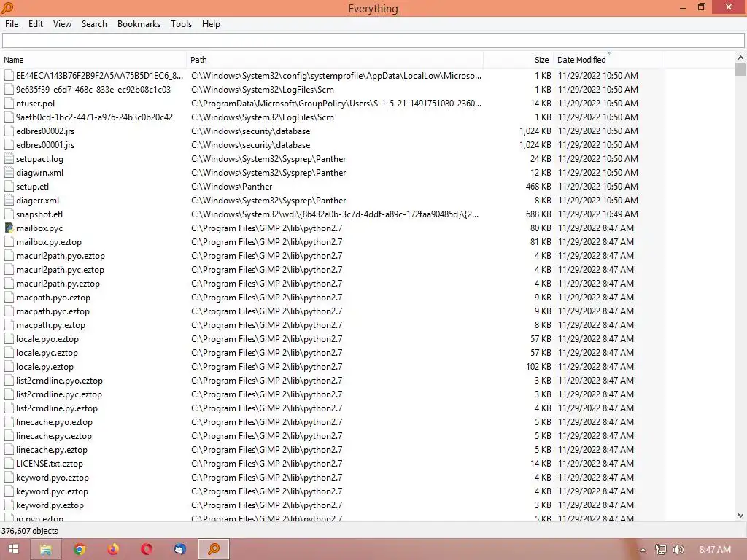Click the macpath.py.eztop file icon
Screen dimensions: 747x560
point(9,325)
